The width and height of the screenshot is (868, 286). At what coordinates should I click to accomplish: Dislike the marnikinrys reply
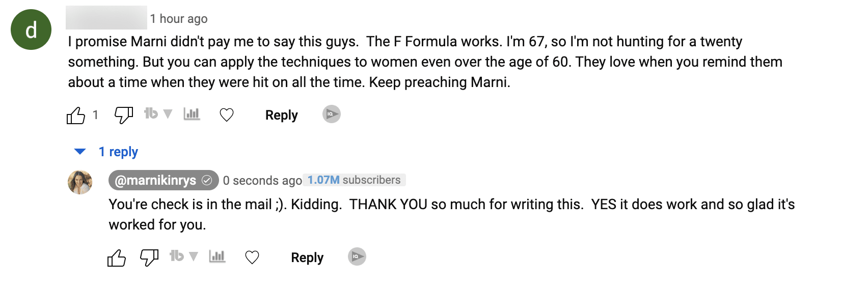[149, 258]
